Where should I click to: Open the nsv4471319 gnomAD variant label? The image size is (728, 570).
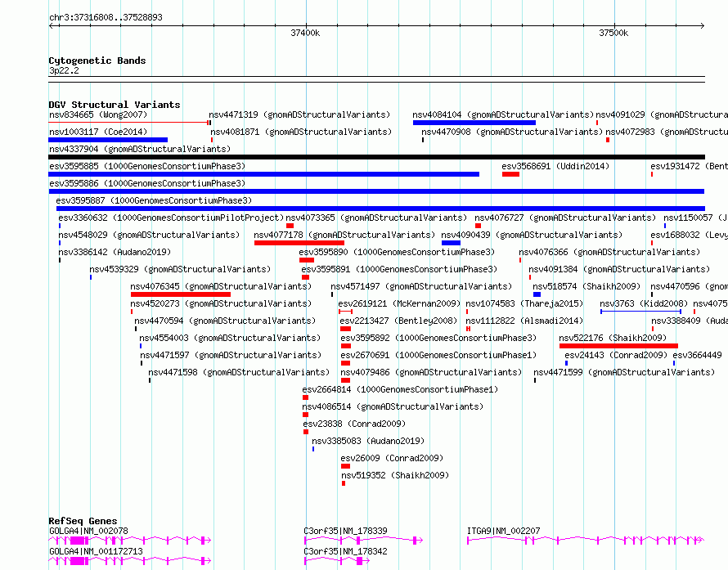point(299,114)
